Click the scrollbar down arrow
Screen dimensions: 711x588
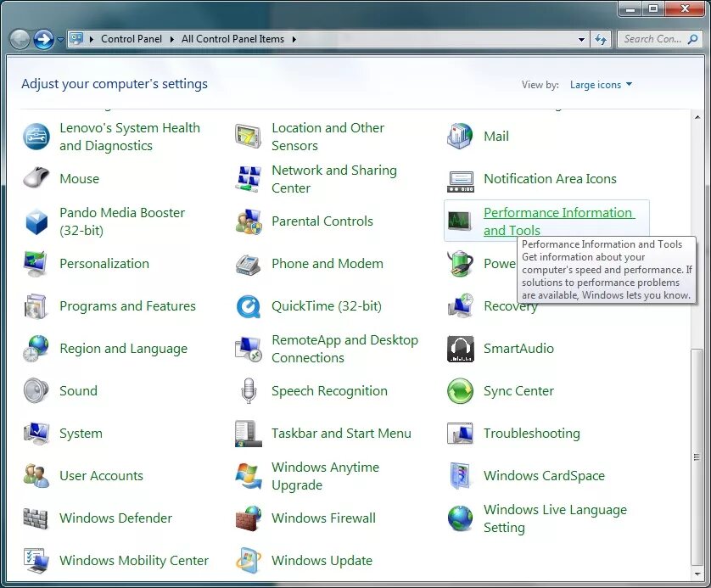coord(697,574)
